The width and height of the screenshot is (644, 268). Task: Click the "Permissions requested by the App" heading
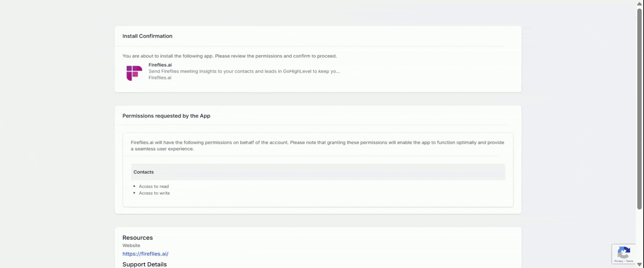166,116
